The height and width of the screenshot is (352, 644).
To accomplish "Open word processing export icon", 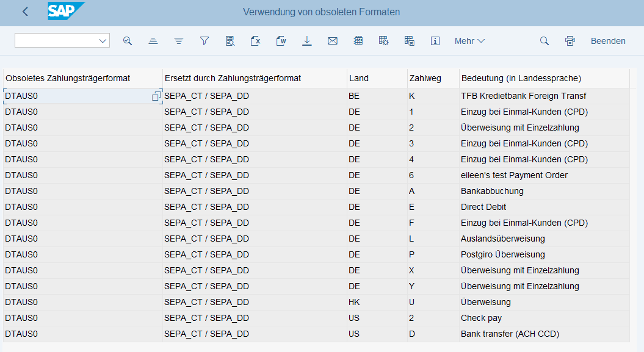I will 281,41.
